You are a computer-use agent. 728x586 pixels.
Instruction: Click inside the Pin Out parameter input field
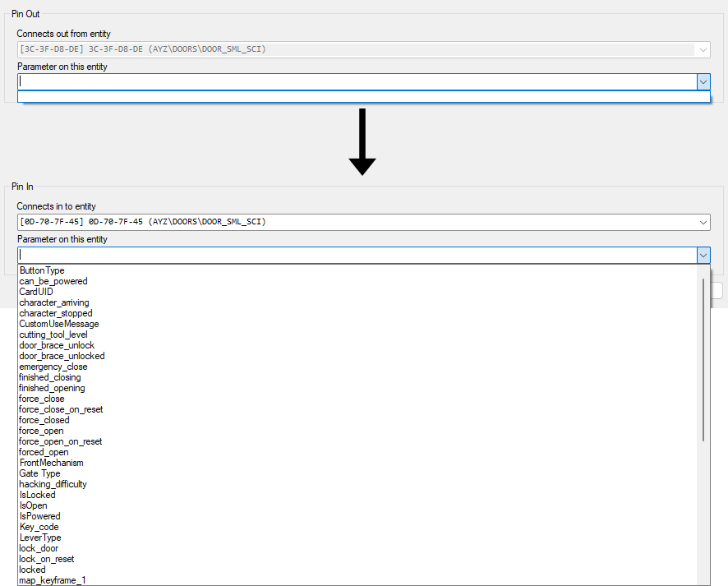click(329, 82)
